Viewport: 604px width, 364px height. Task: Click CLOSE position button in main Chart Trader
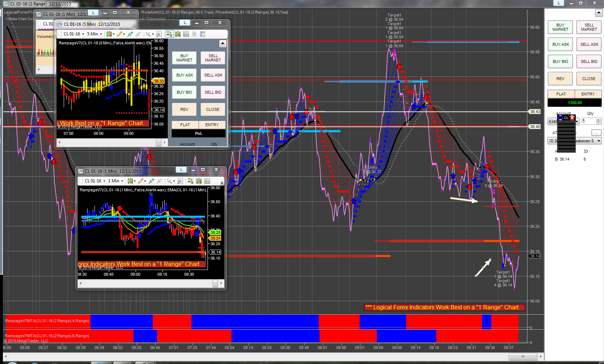589,79
